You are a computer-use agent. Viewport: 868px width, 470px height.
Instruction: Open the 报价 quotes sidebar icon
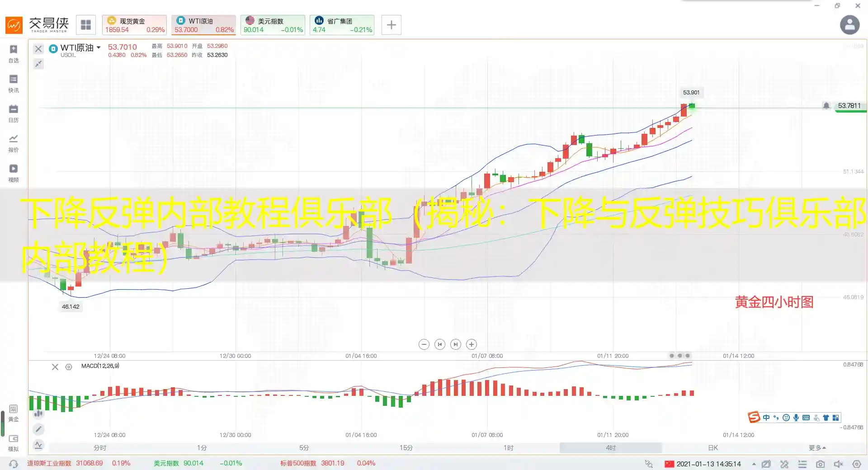14,143
